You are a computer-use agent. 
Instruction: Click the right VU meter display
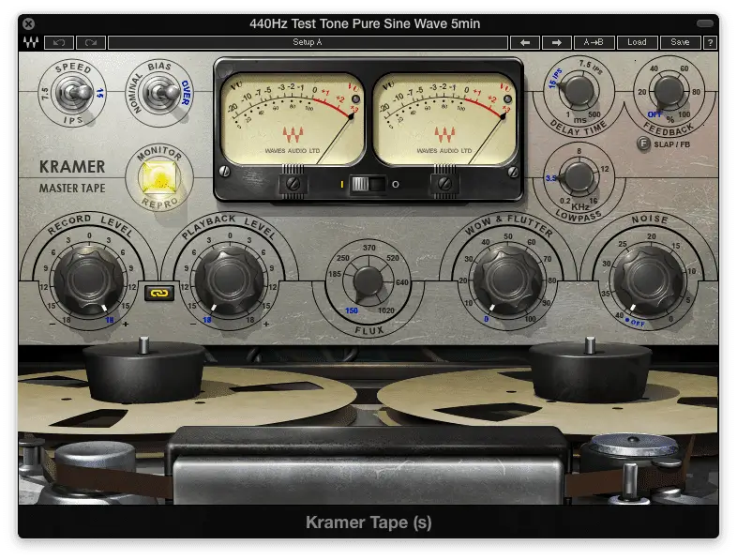click(x=444, y=118)
